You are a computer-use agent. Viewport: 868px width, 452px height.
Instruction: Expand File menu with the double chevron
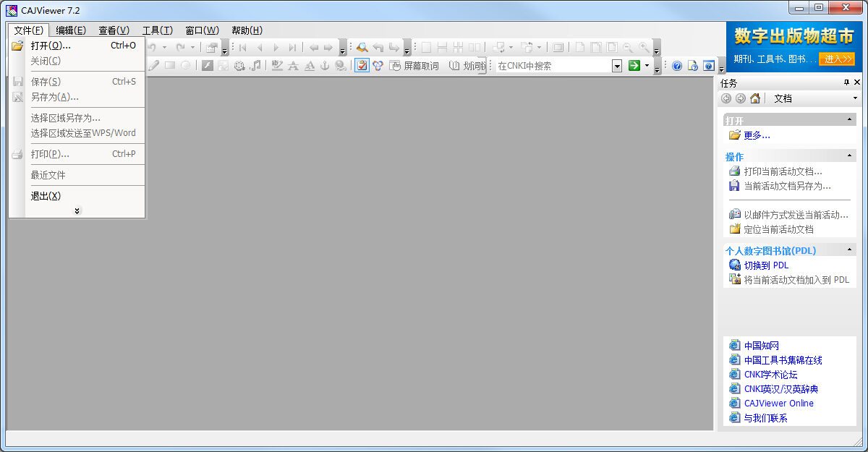pyautogui.click(x=77, y=210)
